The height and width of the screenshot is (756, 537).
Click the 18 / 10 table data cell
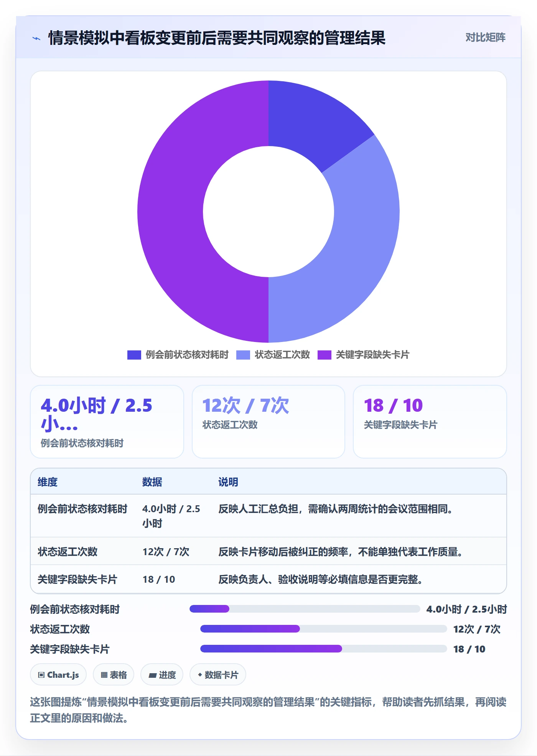pyautogui.click(x=159, y=579)
